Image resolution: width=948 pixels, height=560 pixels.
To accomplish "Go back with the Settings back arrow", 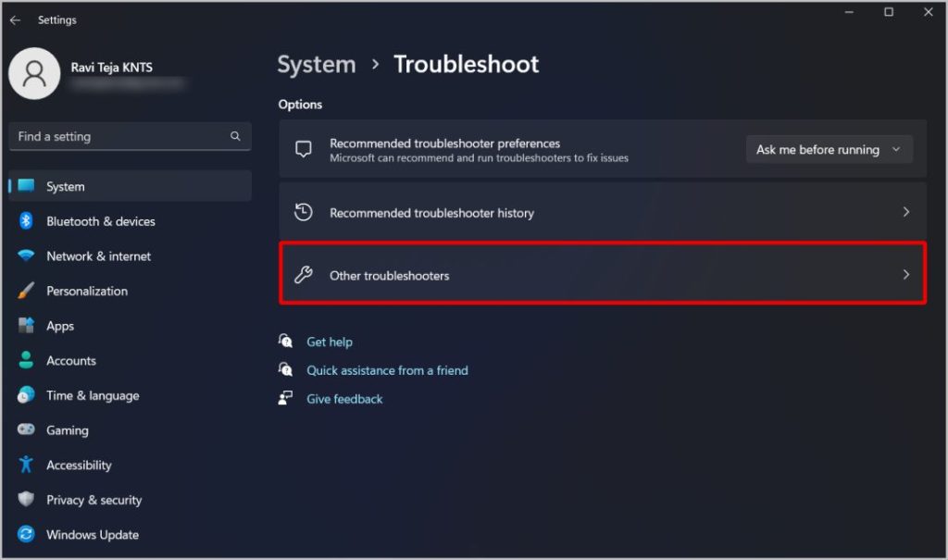I will point(15,20).
